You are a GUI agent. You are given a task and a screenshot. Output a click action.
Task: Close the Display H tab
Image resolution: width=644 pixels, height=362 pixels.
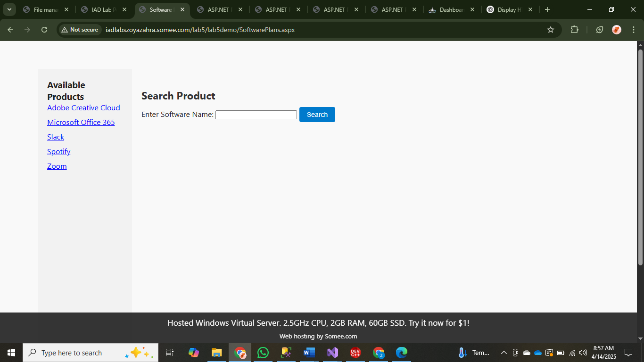coord(530,9)
